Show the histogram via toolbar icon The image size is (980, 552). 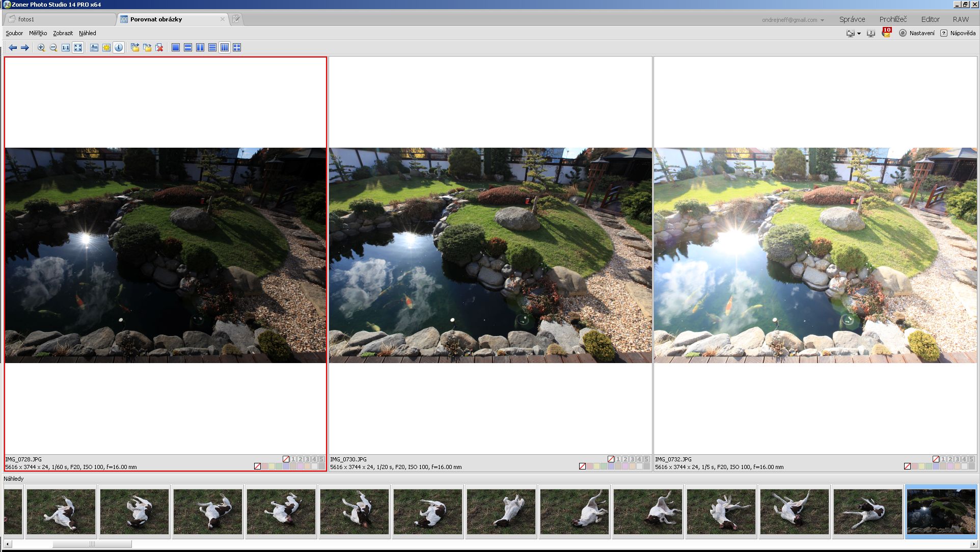pos(94,47)
